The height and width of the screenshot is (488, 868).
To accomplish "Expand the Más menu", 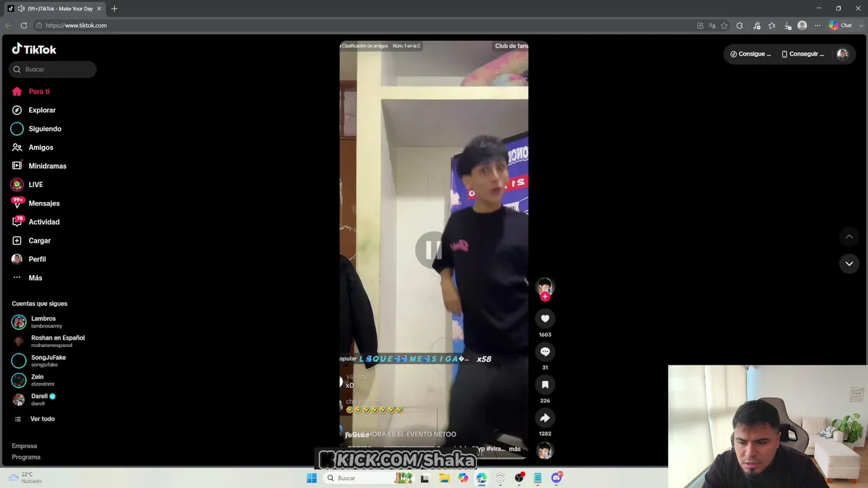I will pos(27,278).
